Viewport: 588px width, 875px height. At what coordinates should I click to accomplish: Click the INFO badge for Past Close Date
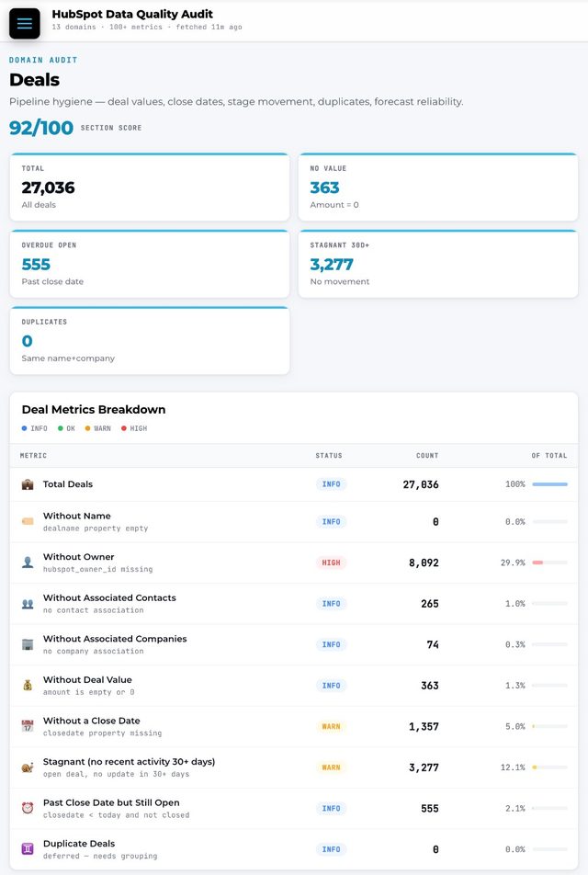(x=331, y=808)
